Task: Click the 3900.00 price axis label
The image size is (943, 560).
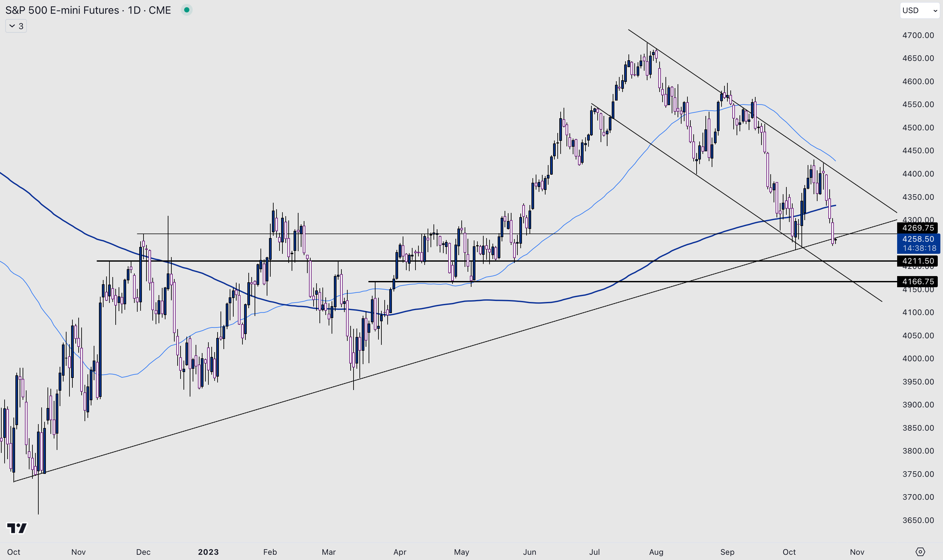Action: coord(918,404)
